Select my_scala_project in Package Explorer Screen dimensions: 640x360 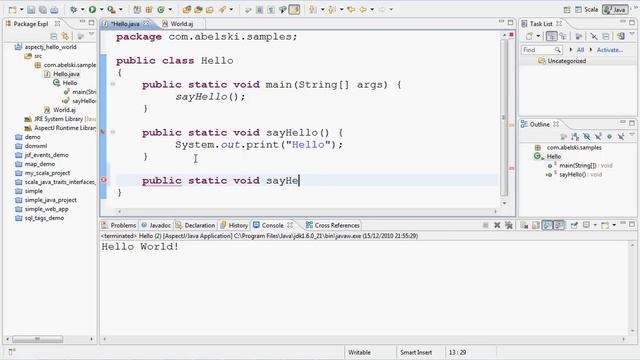47,173
